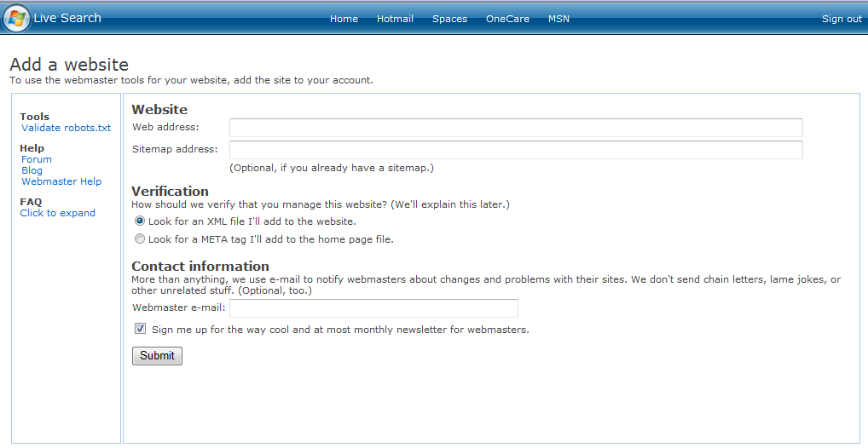The image size is (868, 448).
Task: Select the XML file verification option
Action: click(x=140, y=221)
